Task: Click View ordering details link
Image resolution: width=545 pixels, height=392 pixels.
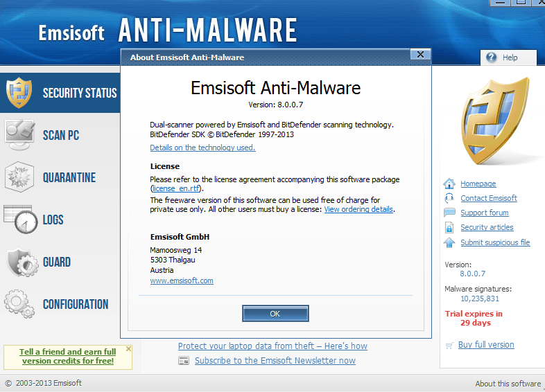Action: (358, 209)
